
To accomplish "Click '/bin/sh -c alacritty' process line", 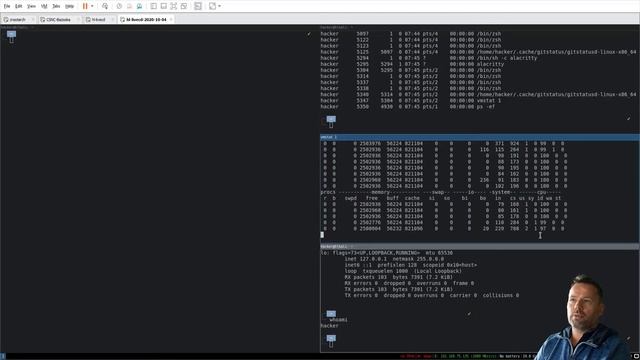I will (x=507, y=58).
